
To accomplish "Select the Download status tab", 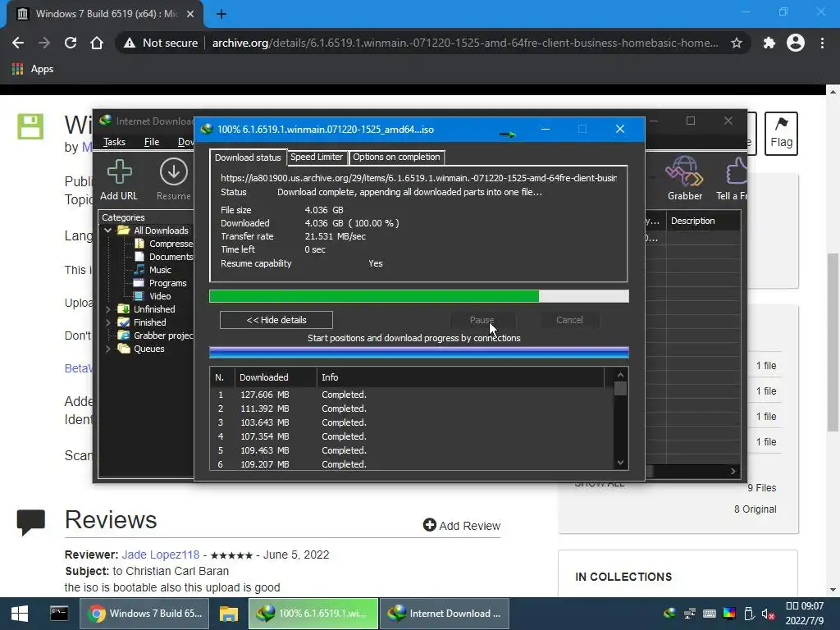I will pyautogui.click(x=248, y=157).
